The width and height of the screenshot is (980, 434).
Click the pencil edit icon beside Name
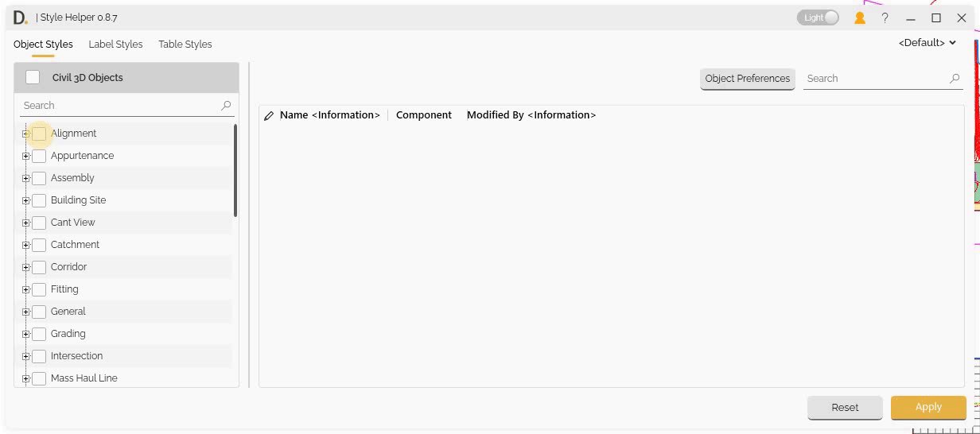269,116
